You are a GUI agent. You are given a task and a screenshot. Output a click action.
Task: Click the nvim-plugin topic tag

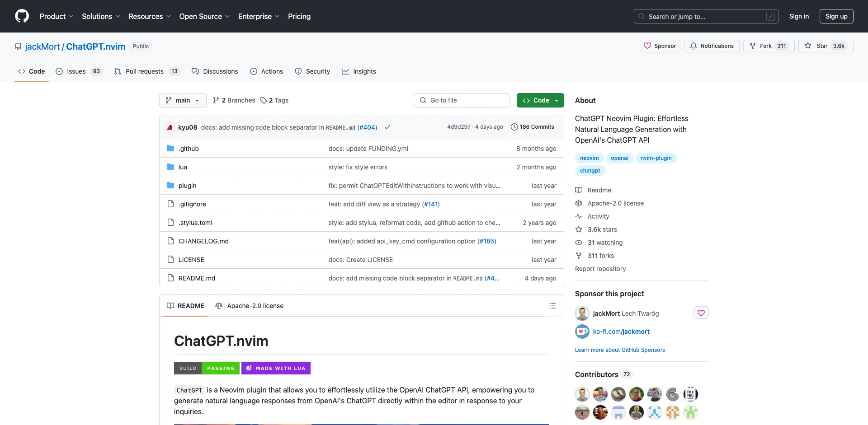point(656,158)
